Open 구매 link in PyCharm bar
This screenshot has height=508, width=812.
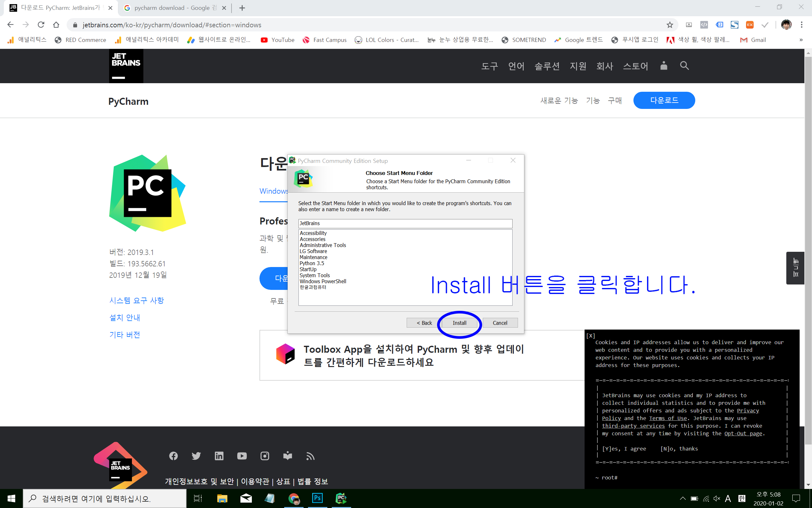click(615, 100)
